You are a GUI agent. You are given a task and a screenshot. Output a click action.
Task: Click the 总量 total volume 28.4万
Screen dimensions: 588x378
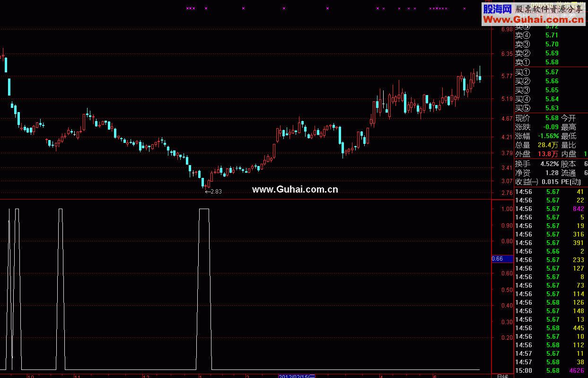(x=548, y=145)
